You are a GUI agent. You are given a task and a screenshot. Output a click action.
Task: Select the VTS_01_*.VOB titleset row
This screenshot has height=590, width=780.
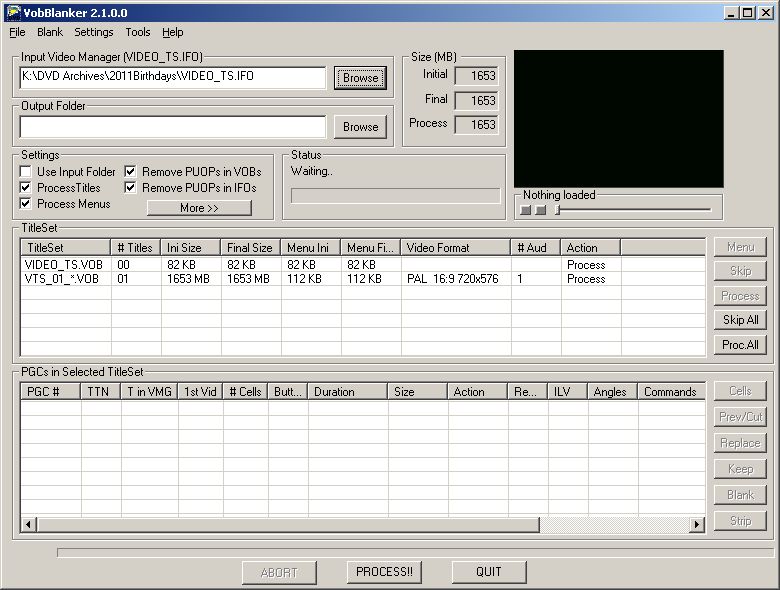tap(62, 279)
